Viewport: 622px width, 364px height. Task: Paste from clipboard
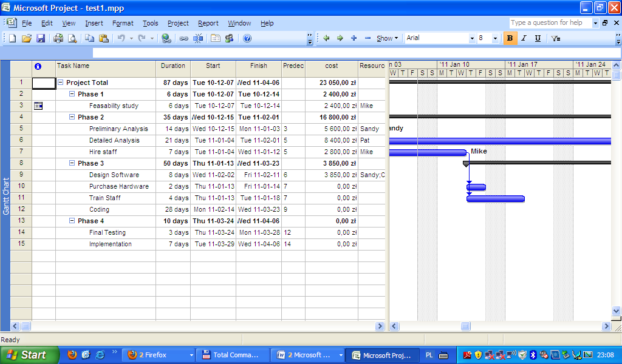click(x=104, y=38)
